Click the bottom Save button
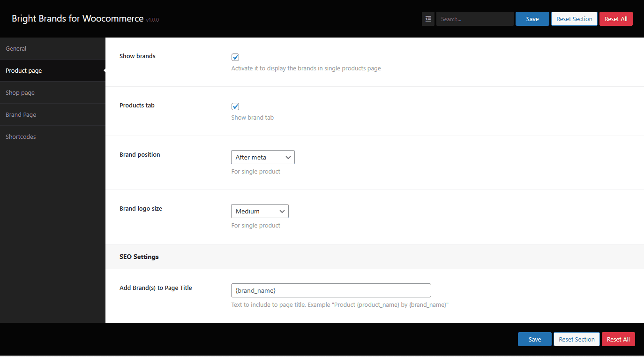The image size is (644, 357). pyautogui.click(x=534, y=339)
